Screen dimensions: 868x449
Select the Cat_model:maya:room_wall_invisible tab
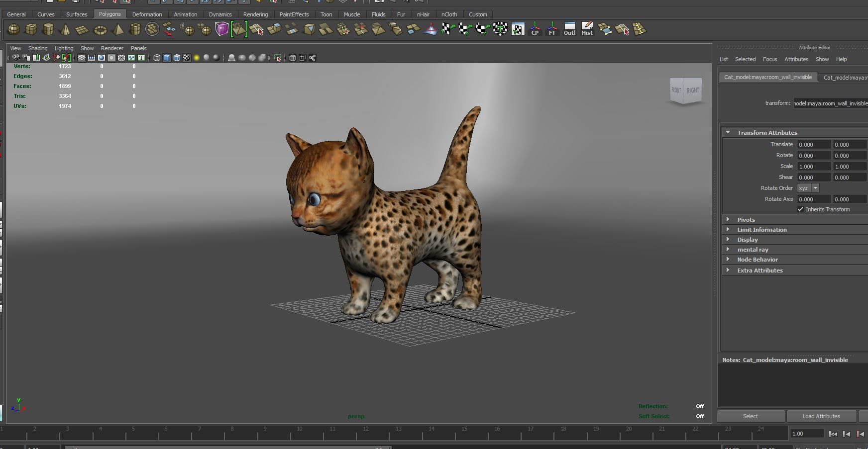[x=768, y=77]
